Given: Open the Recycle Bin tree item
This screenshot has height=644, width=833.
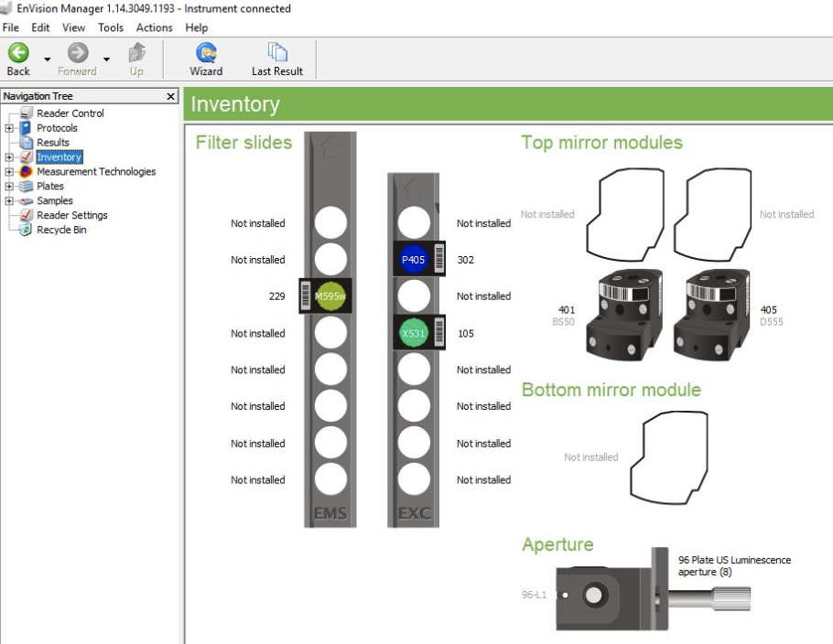Looking at the screenshot, I should (61, 230).
